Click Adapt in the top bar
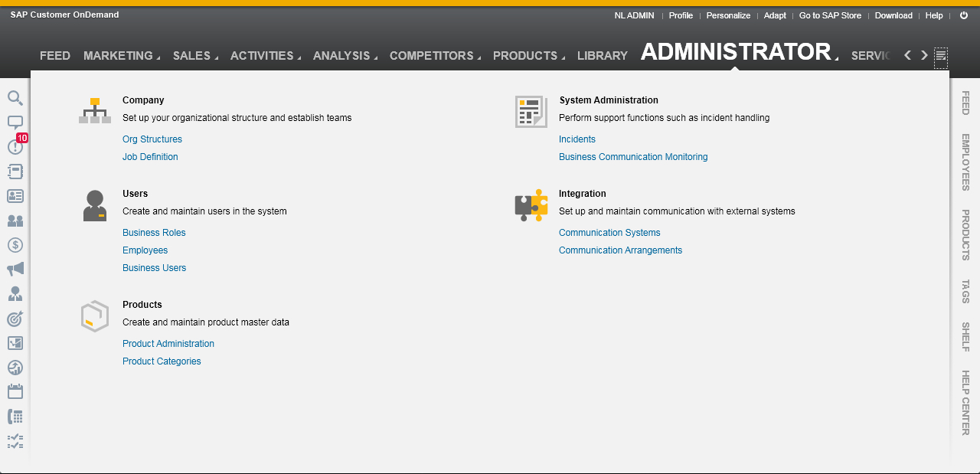Screen dimensions: 980x474 pos(775,15)
